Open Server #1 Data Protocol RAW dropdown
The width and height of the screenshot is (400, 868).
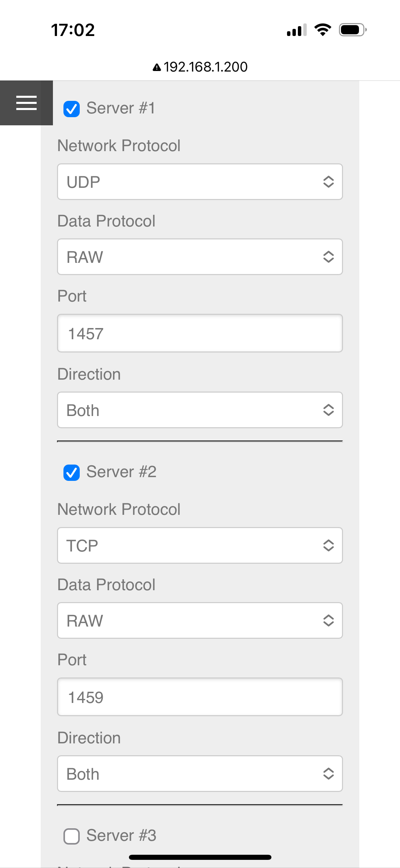(x=200, y=257)
